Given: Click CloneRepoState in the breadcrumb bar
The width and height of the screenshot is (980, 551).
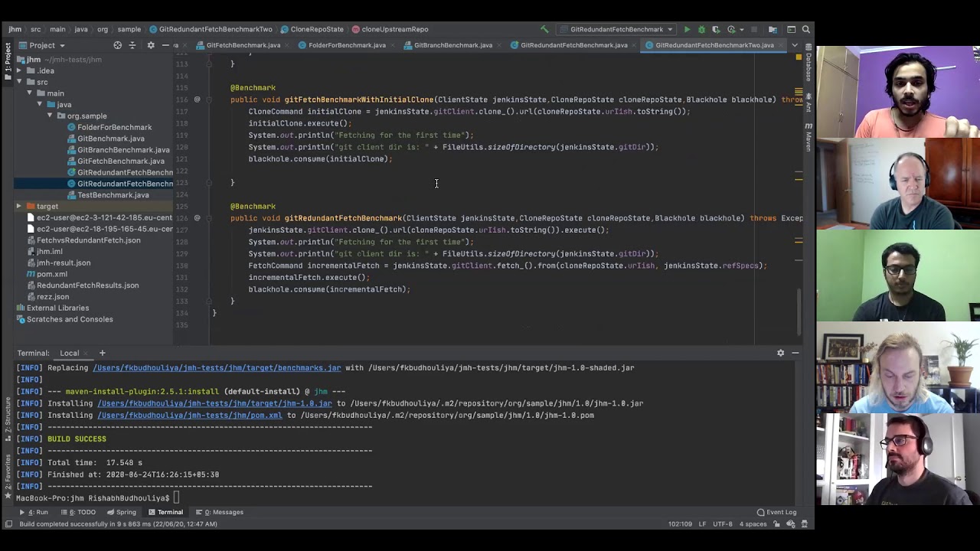Looking at the screenshot, I should click(x=316, y=29).
